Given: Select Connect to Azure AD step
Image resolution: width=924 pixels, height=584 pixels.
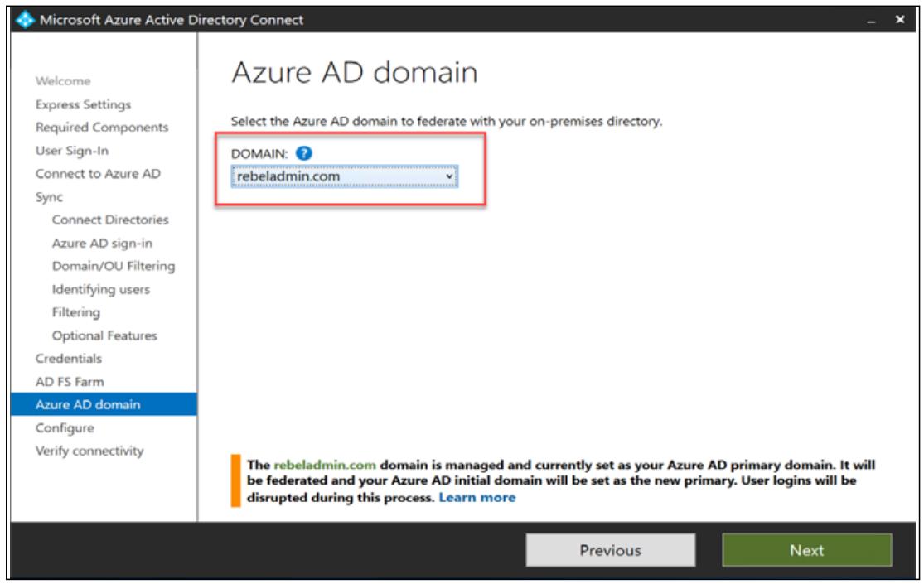Looking at the screenshot, I should [x=98, y=173].
